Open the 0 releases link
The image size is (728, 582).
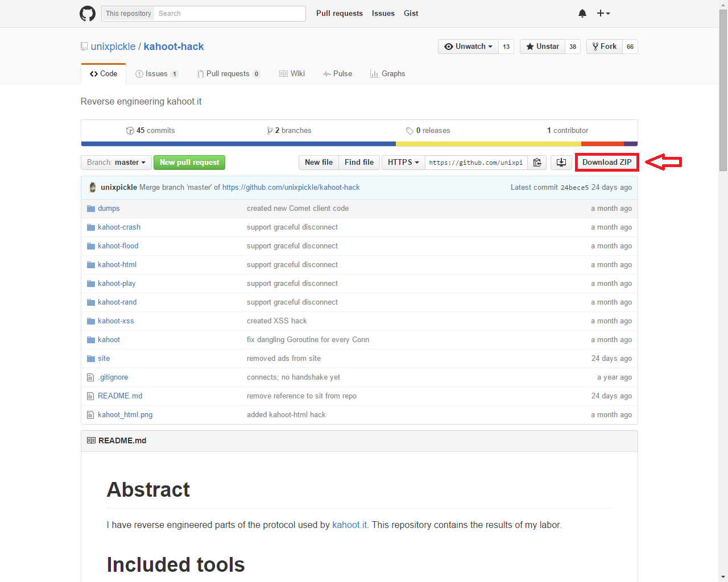pos(428,131)
